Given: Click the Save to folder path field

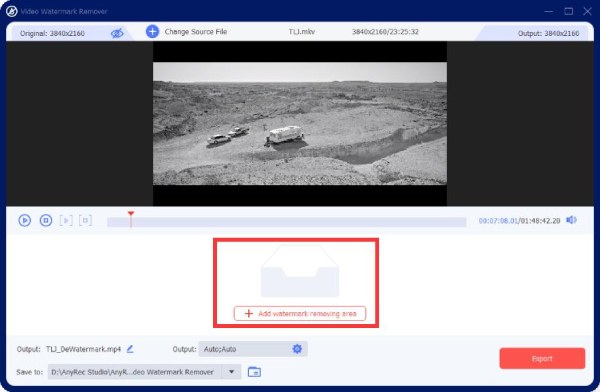Looking at the screenshot, I should (x=135, y=372).
